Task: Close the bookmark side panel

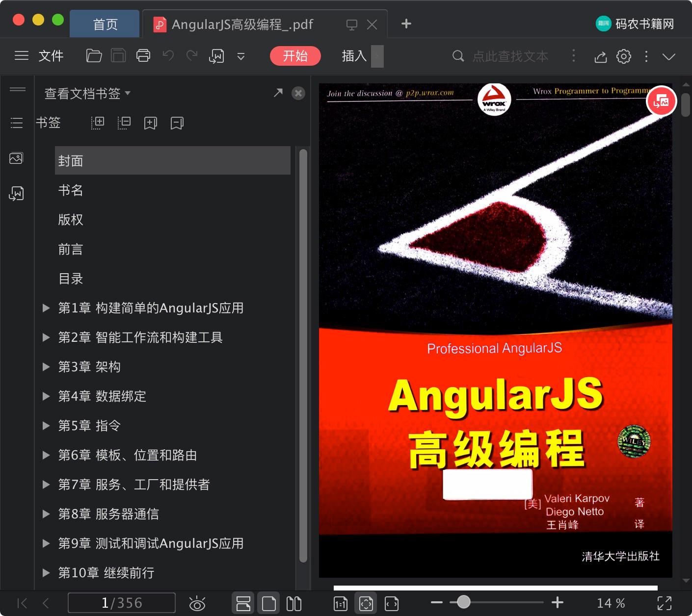Action: tap(298, 93)
